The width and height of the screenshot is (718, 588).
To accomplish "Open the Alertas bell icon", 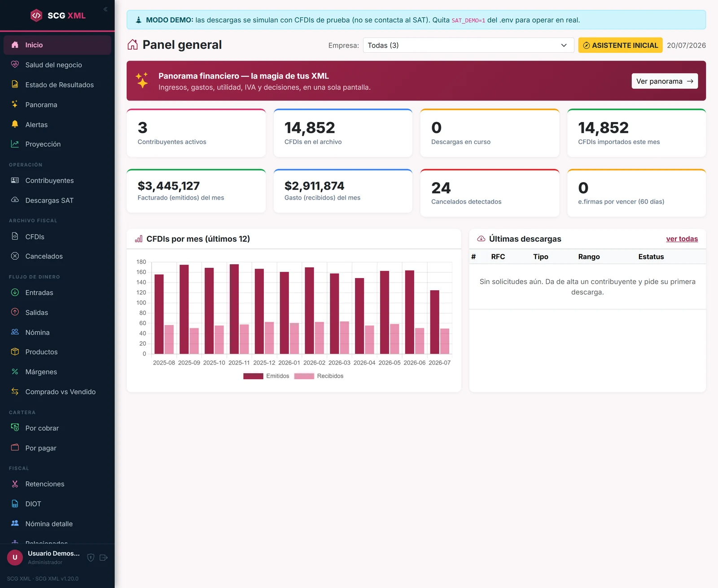I will [15, 124].
